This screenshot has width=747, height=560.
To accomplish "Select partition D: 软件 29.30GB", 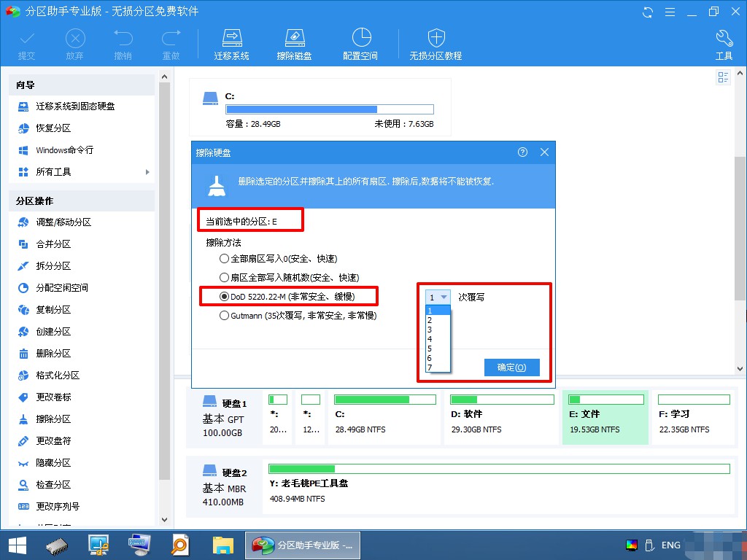I will (x=501, y=417).
